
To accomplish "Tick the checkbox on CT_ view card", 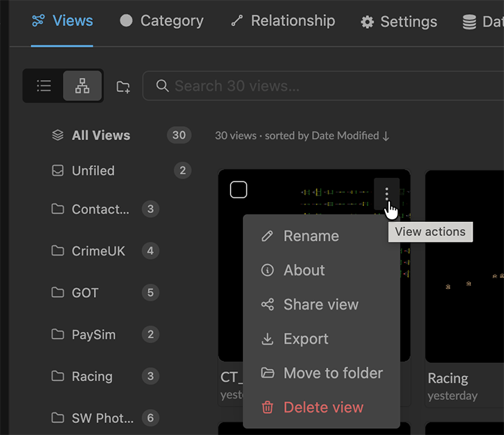I will pos(239,190).
